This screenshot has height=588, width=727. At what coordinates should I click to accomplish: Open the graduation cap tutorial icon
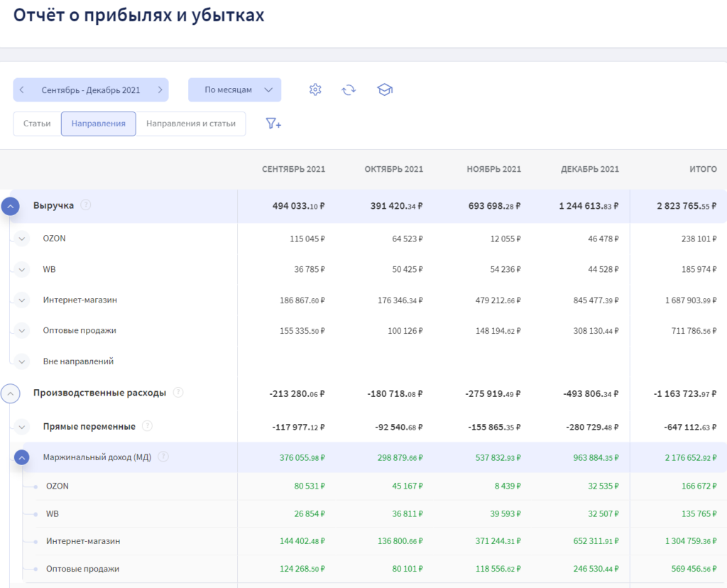(385, 89)
